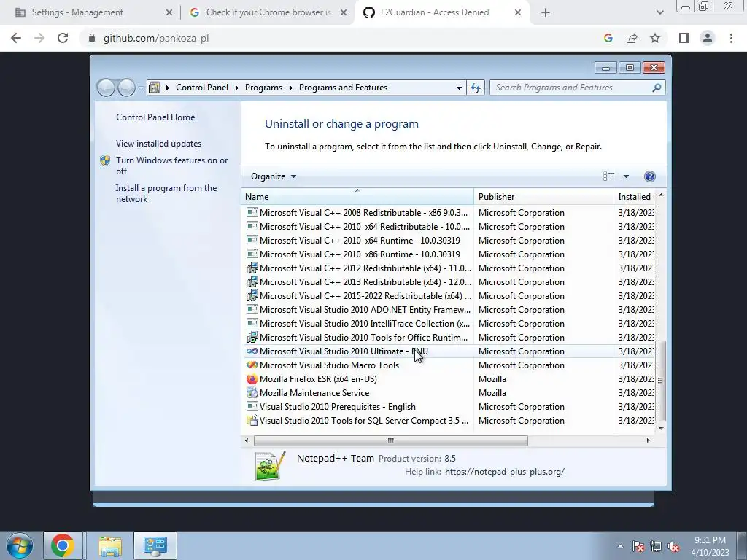
Task: Click the Chrome back arrow
Action: click(16, 38)
